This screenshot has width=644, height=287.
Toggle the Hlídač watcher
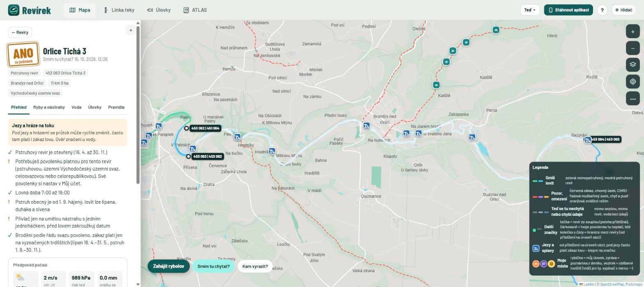click(x=624, y=10)
